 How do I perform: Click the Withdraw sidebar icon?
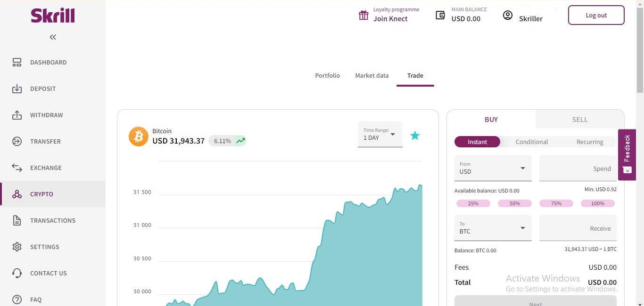[17, 115]
